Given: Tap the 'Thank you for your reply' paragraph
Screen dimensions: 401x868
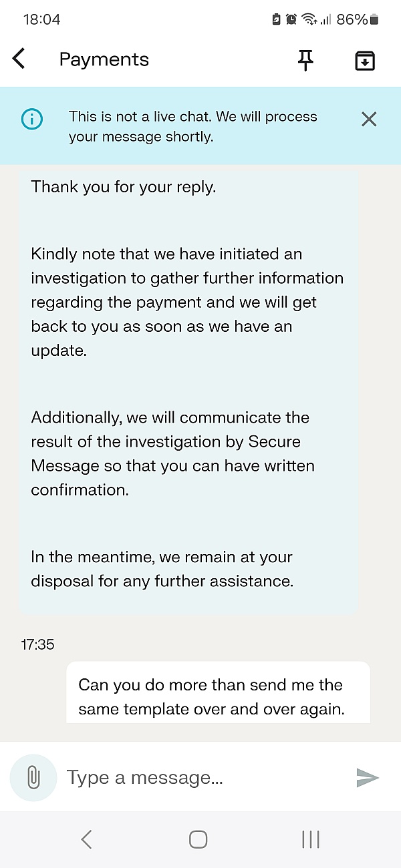Looking at the screenshot, I should tap(124, 187).
